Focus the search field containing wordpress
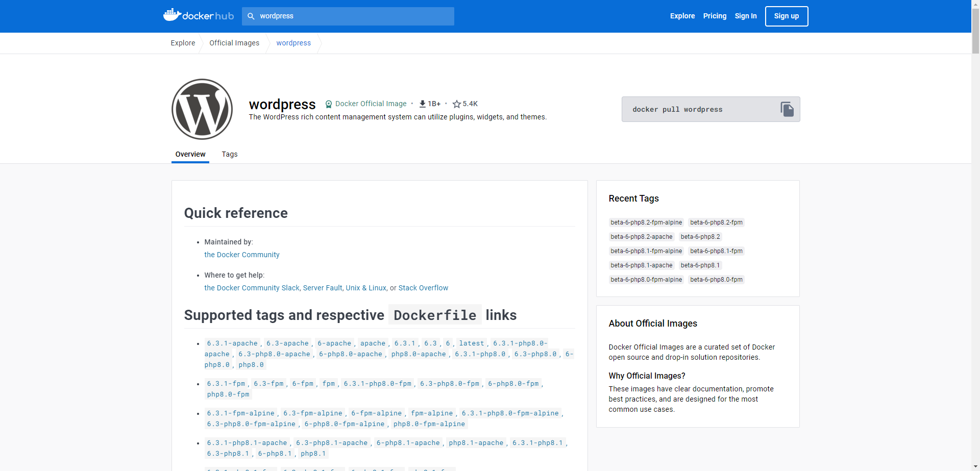Viewport: 980px width, 471px height. coord(348,16)
